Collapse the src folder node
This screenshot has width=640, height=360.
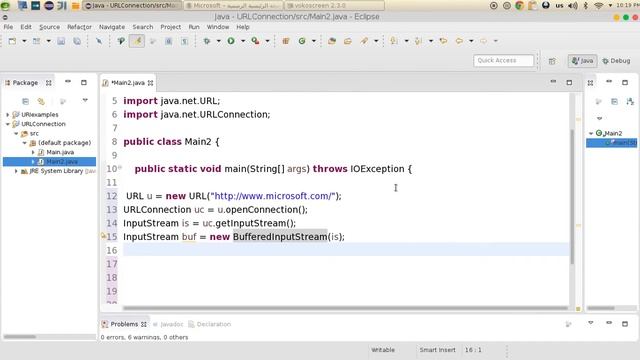(x=16, y=133)
